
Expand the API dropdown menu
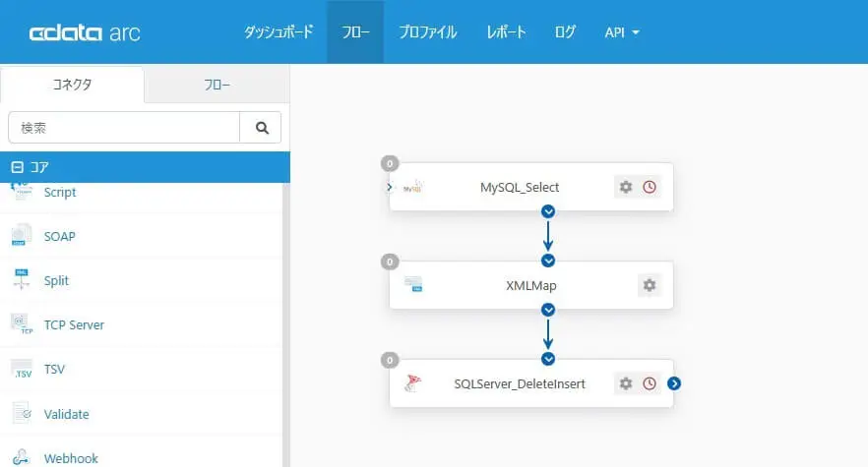622,32
